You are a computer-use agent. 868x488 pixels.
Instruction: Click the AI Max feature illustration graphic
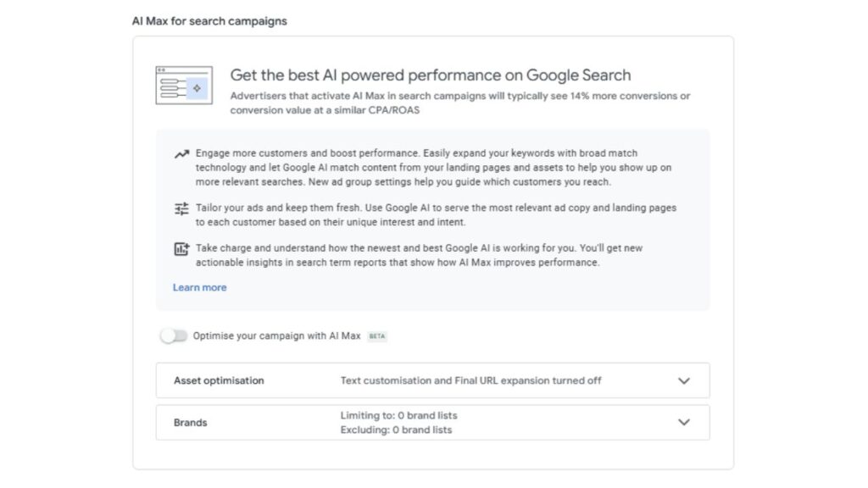coord(182,86)
